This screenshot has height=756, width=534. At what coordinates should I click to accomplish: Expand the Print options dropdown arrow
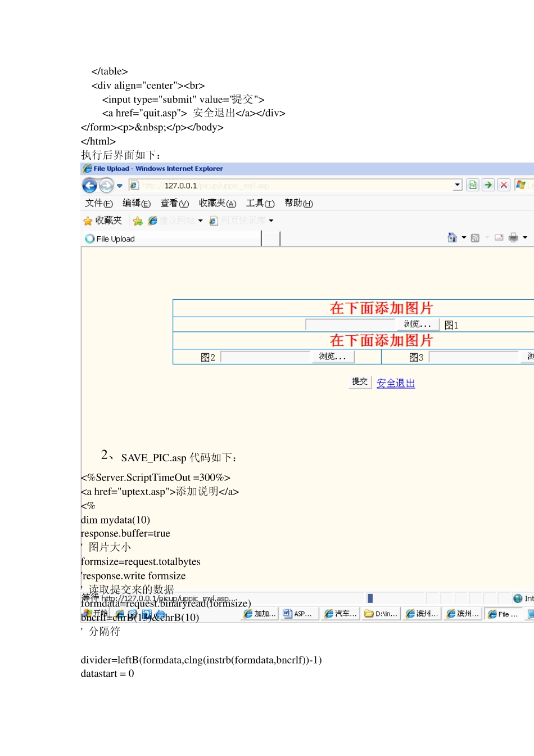tap(525, 237)
